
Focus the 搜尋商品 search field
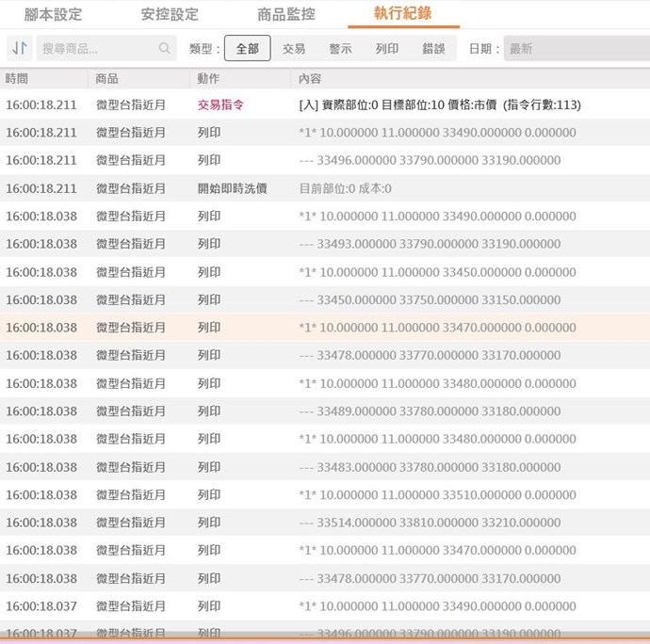(106, 48)
